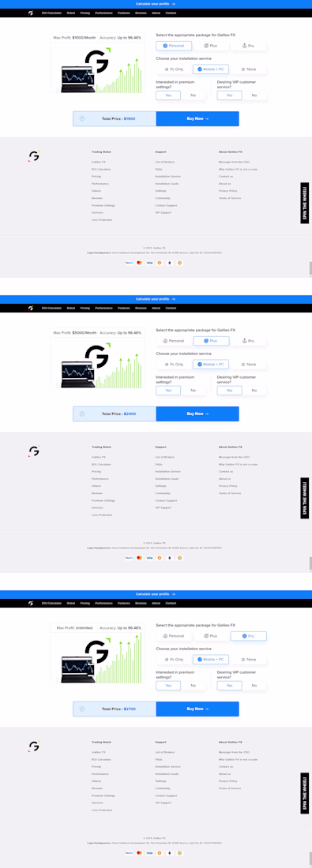Click the PayPal icon in the footer under the $2400 page
312x868 pixels.
(x=129, y=558)
